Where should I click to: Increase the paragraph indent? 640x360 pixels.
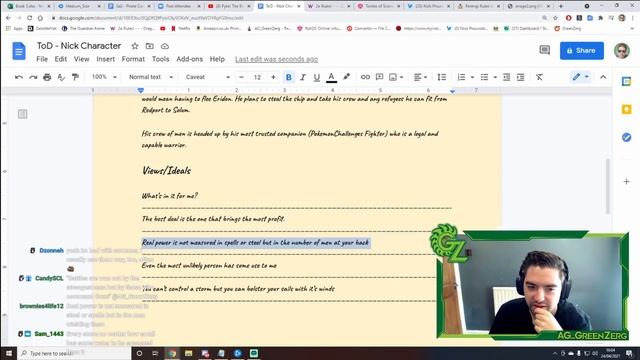point(520,77)
